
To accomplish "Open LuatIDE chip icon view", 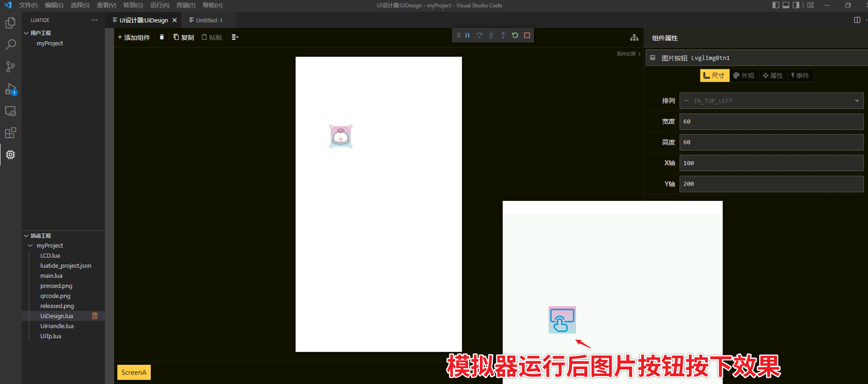I will click(x=10, y=155).
